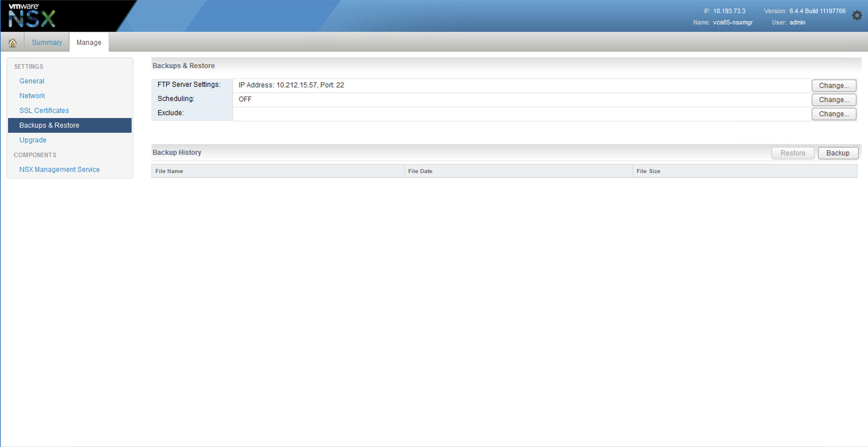The height and width of the screenshot is (447, 868).
Task: Change the backup Scheduling setting
Action: click(x=833, y=100)
